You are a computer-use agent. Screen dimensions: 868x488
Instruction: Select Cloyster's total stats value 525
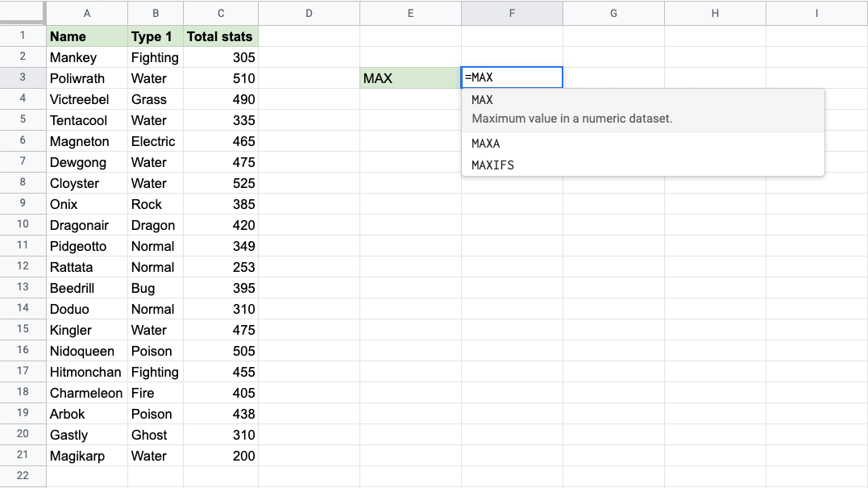click(x=221, y=183)
